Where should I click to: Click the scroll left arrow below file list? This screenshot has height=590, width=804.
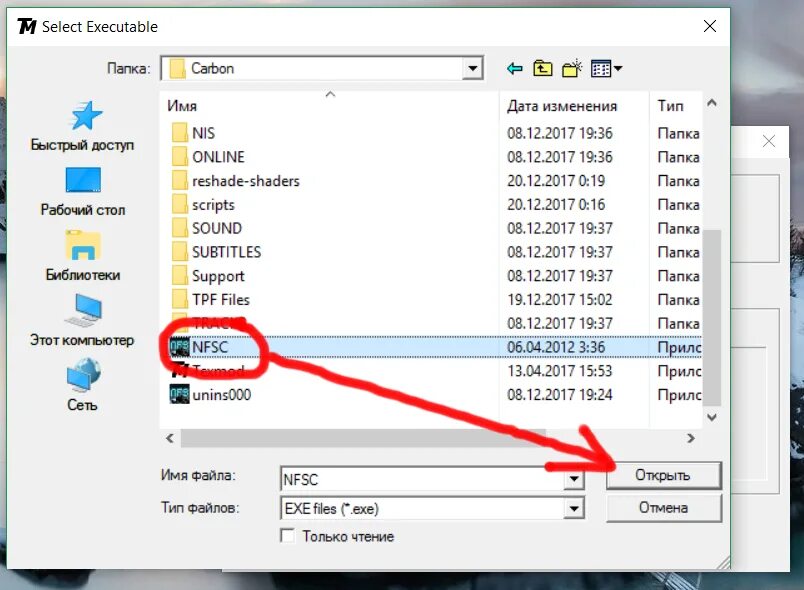(x=170, y=438)
